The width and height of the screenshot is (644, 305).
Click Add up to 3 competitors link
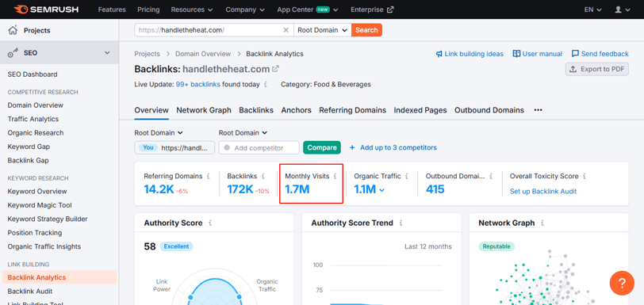coord(398,147)
